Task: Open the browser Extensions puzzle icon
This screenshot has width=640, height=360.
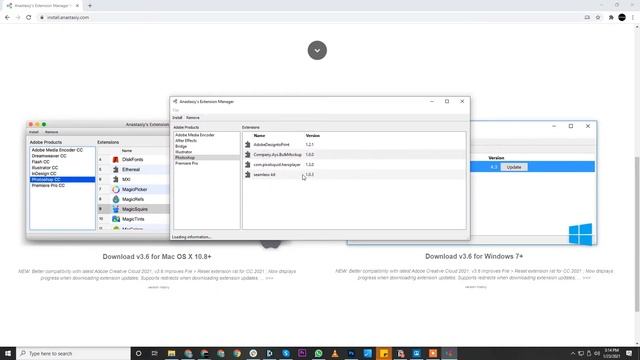Action: coord(611,18)
